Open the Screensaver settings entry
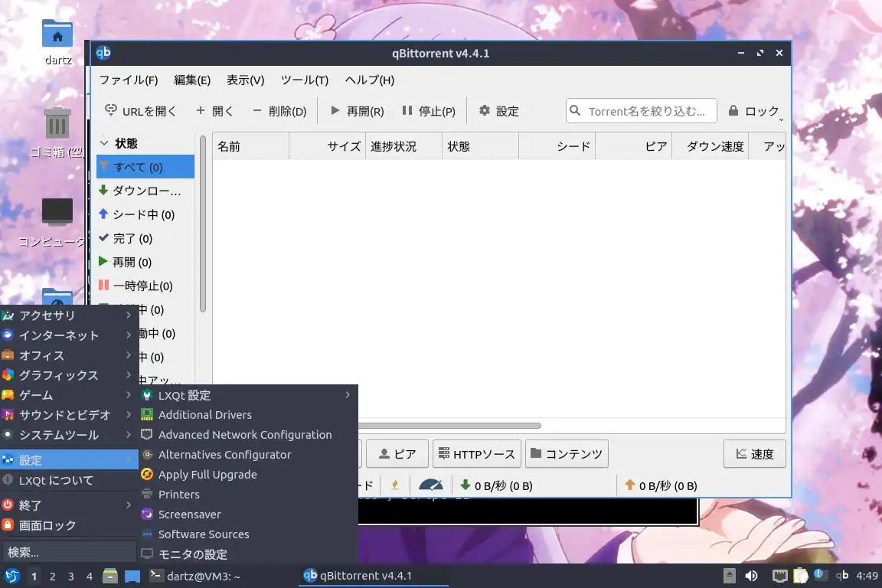Image resolution: width=882 pixels, height=588 pixels. 248,514
